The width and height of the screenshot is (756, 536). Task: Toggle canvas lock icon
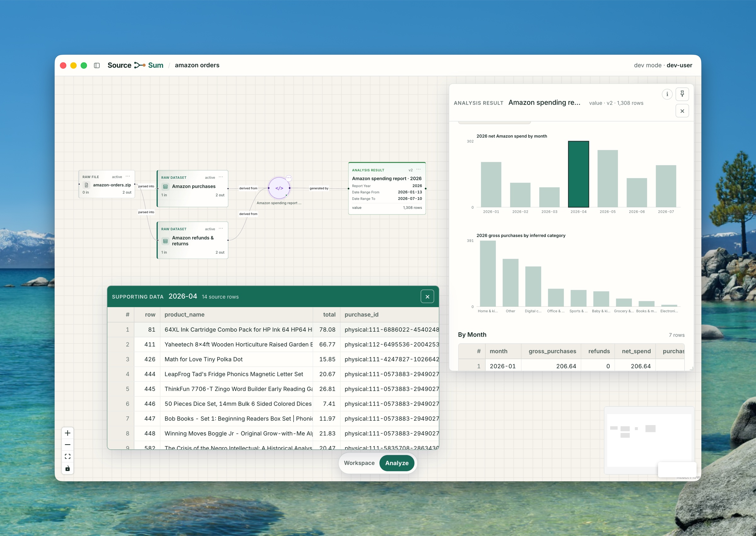pos(68,468)
